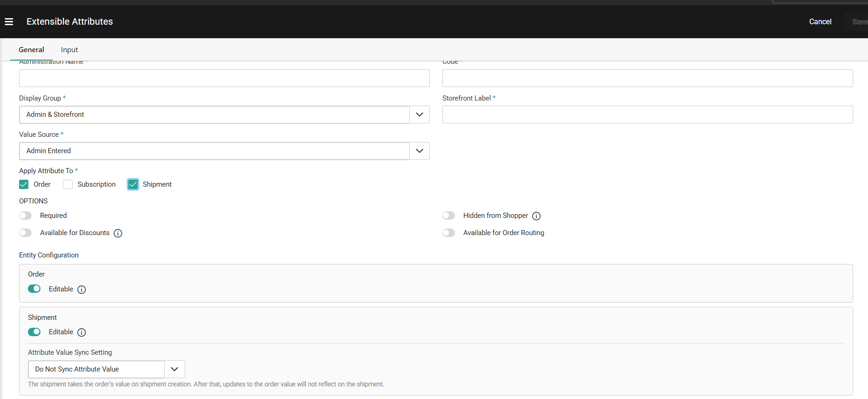Image resolution: width=868 pixels, height=399 pixels.
Task: Uncheck the Order checkbox
Action: click(24, 184)
